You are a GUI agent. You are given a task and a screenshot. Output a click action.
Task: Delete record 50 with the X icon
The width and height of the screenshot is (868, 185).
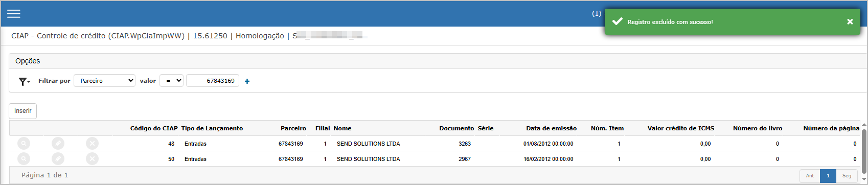[x=92, y=159]
